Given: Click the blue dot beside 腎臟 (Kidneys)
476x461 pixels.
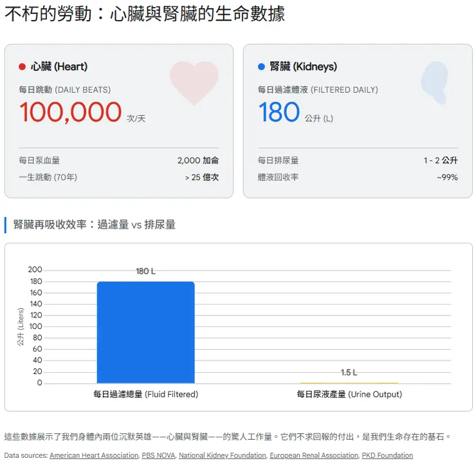Looking at the screenshot, I should tap(261, 66).
